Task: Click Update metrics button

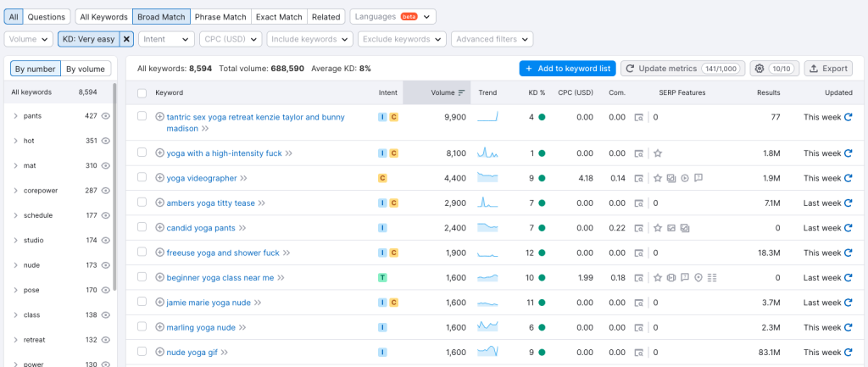Action: [x=682, y=69]
